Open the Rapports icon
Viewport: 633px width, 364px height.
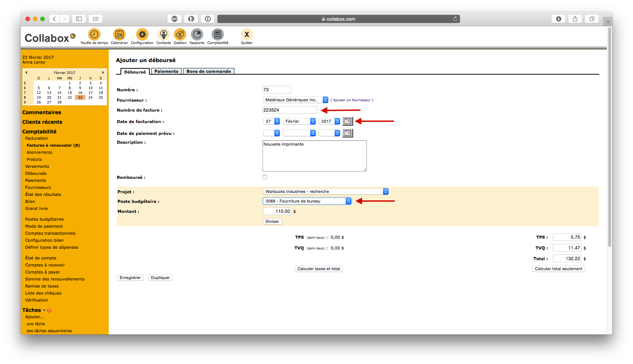pos(197,35)
